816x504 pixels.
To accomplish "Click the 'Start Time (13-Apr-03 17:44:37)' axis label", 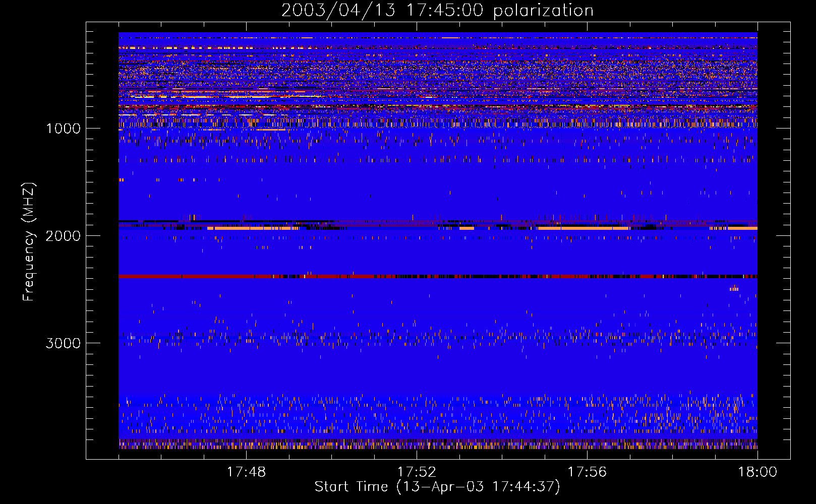I will tap(437, 487).
